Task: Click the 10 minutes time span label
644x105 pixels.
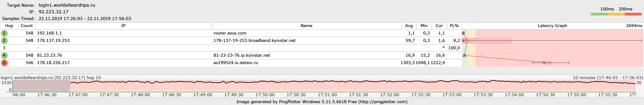Action: coord(608,78)
